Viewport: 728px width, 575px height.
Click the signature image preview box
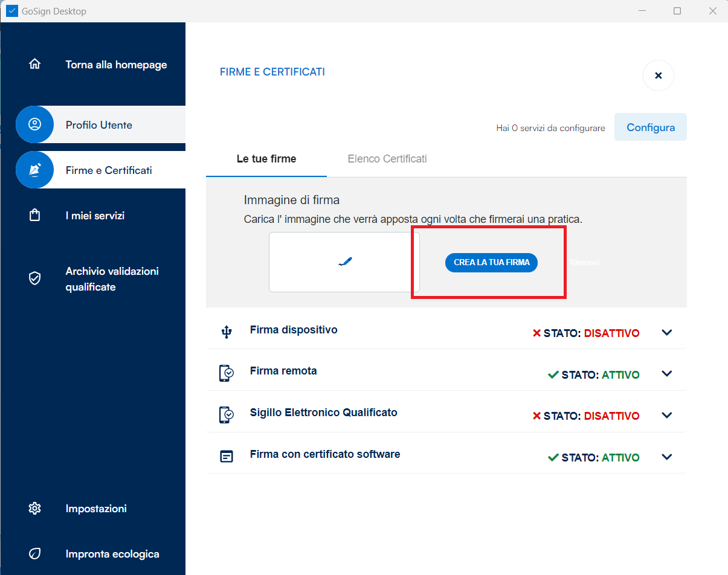pos(344,262)
